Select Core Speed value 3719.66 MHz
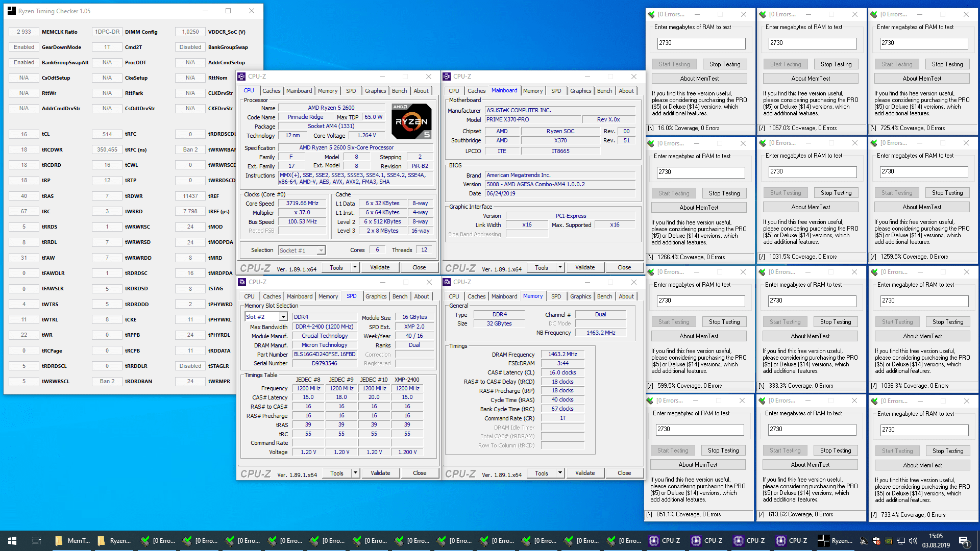Screen dimensions: 980x551 tap(302, 203)
